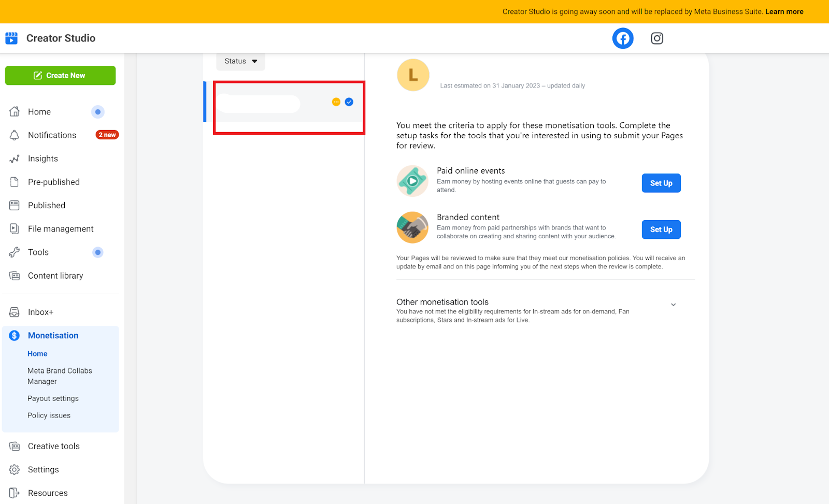Select Monetisation Home sub-item
This screenshot has height=504, width=829.
[37, 354]
